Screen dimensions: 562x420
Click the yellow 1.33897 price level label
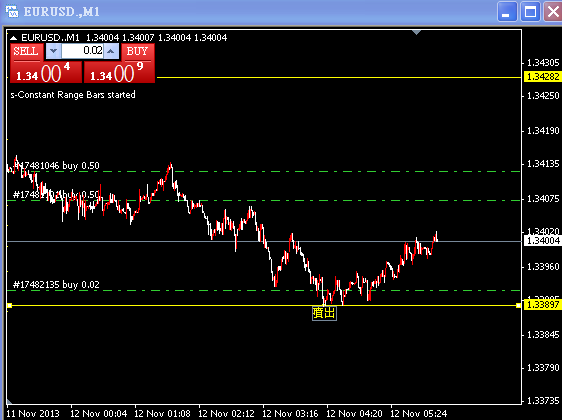point(543,305)
